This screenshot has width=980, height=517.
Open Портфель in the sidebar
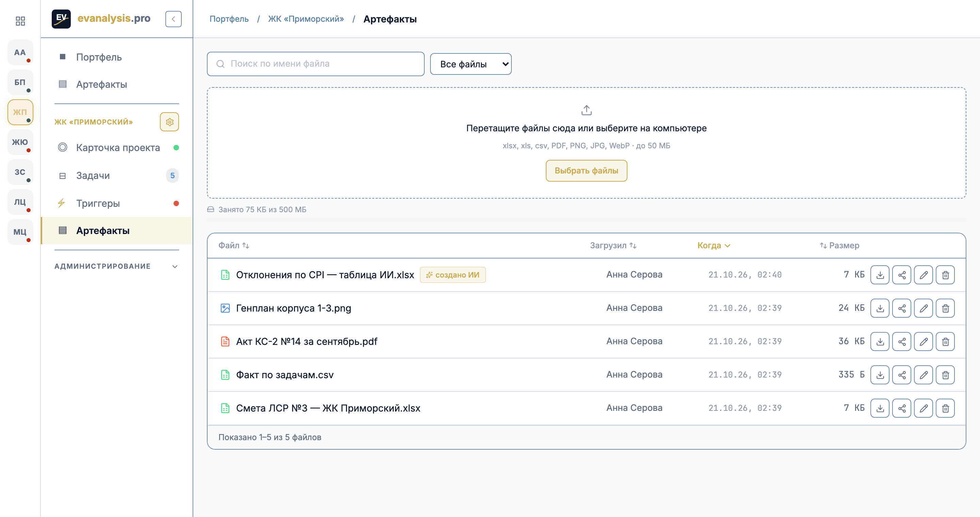tap(116, 57)
